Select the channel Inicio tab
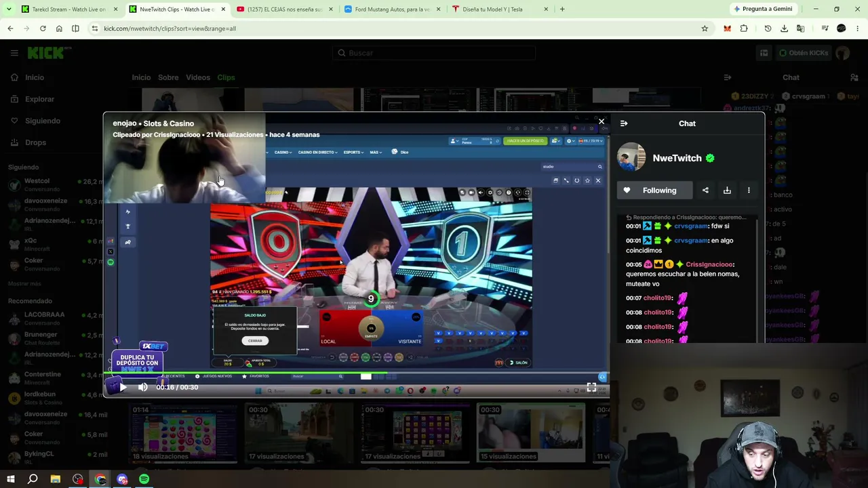 pyautogui.click(x=141, y=77)
